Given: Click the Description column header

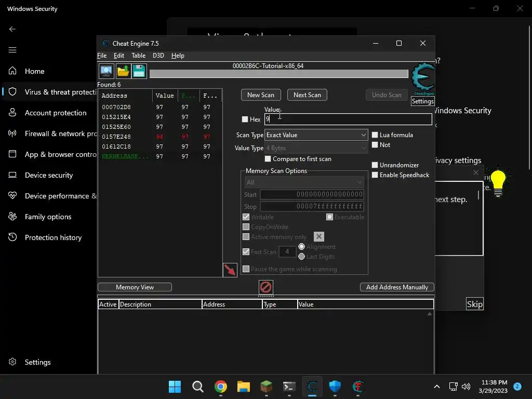Looking at the screenshot, I should tap(160, 304).
